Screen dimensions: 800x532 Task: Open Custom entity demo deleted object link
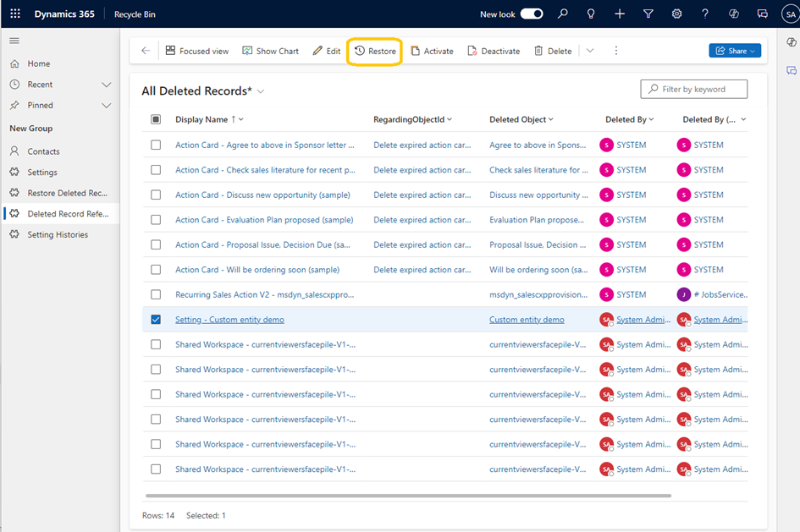(x=527, y=320)
